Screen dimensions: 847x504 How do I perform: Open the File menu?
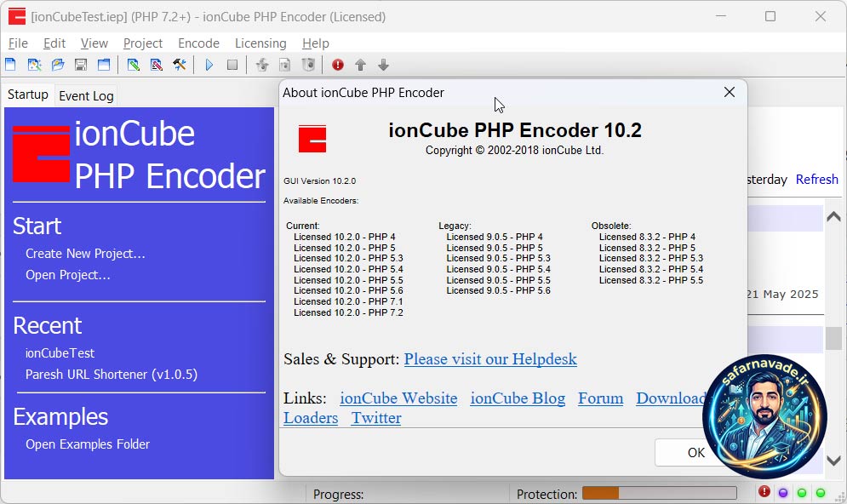(x=18, y=43)
